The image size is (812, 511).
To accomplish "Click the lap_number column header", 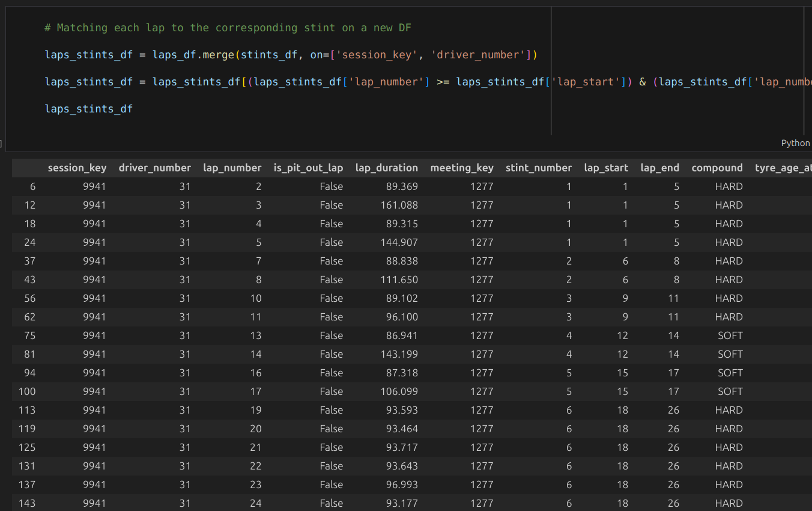I will (x=232, y=168).
